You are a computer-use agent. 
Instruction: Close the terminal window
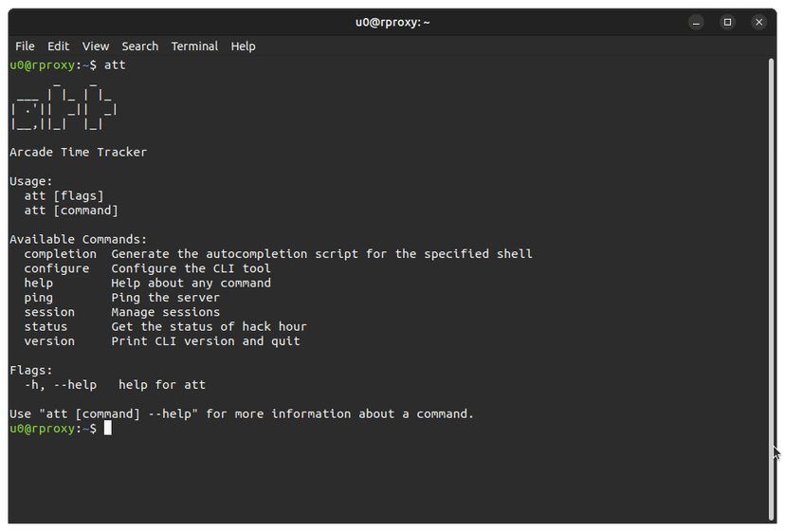coord(758,22)
